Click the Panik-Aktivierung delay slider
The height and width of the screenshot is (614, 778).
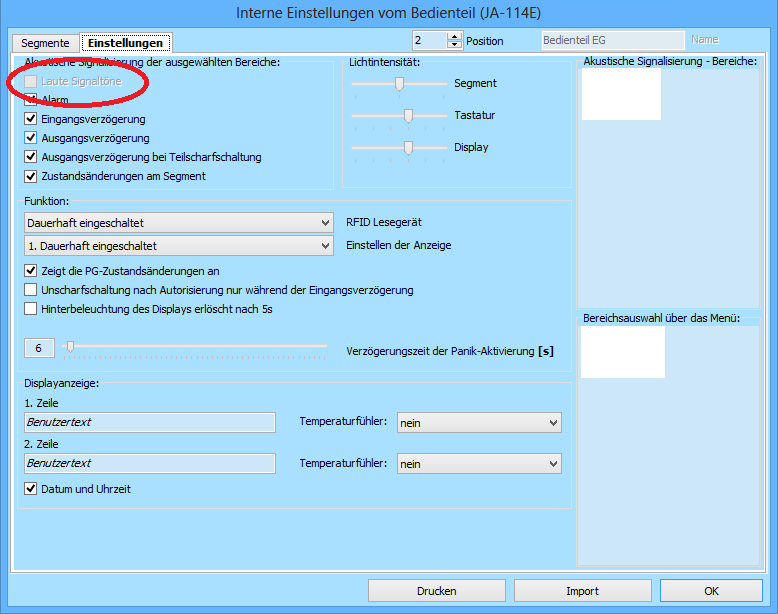70,347
